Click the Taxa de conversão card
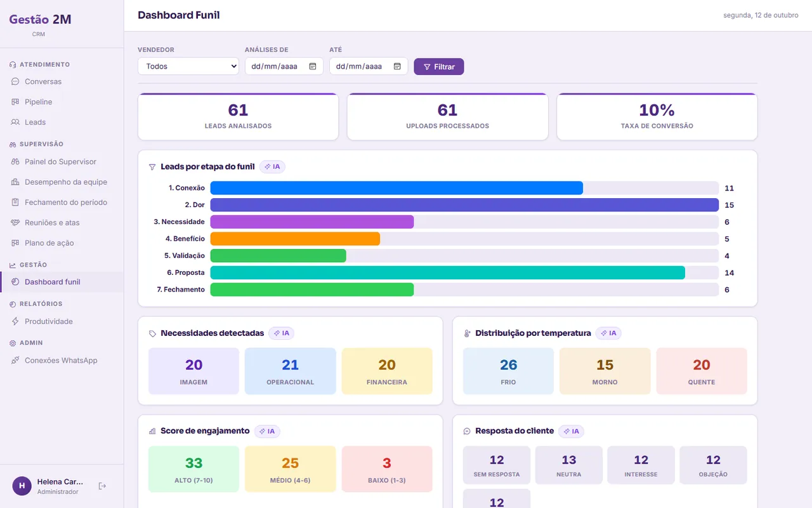Viewport: 812px width, 508px height. coord(657,117)
